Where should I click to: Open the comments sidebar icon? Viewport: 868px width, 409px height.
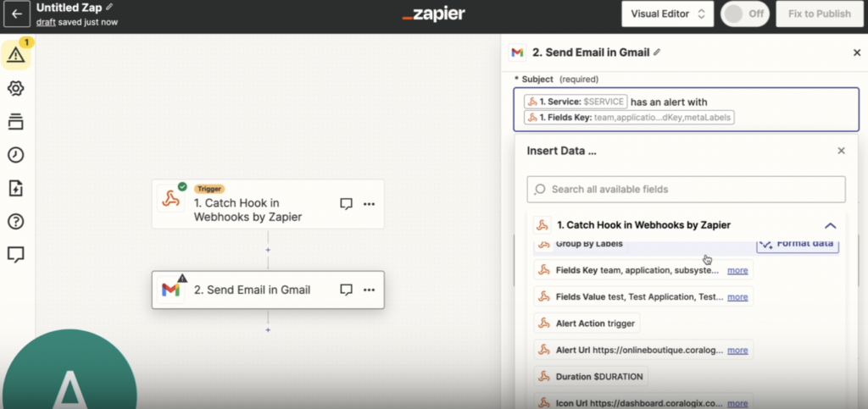15,254
